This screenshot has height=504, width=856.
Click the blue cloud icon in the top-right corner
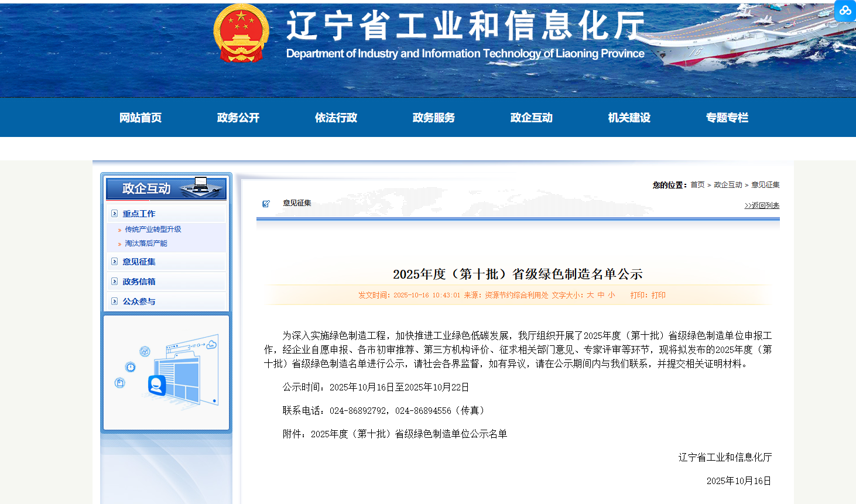pyautogui.click(x=845, y=11)
